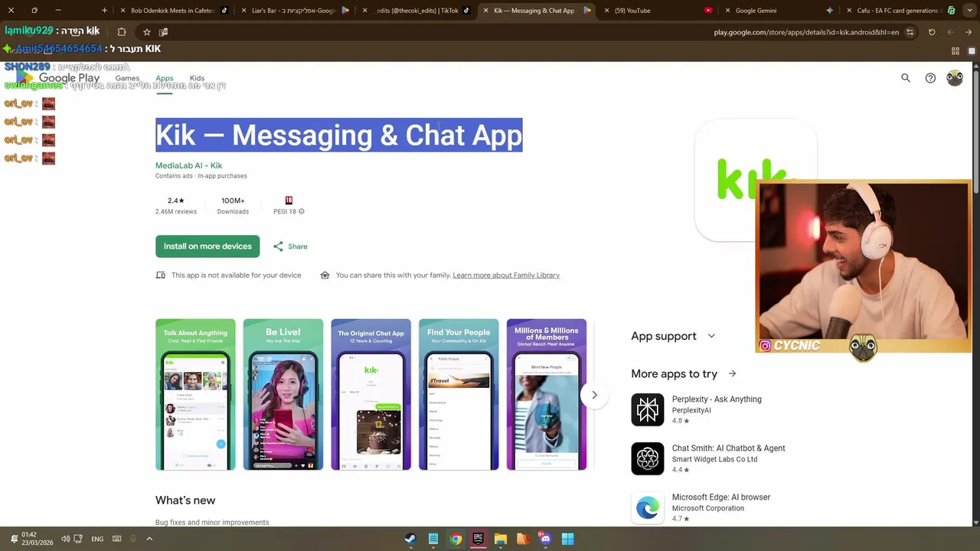
Task: Open Discord from the taskbar
Action: coord(545,539)
